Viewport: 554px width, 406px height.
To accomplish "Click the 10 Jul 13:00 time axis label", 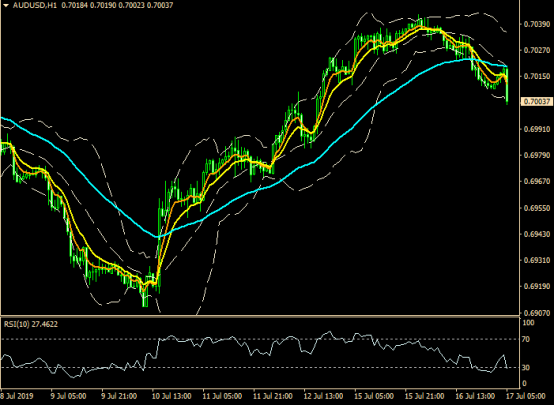I will 172,396.
